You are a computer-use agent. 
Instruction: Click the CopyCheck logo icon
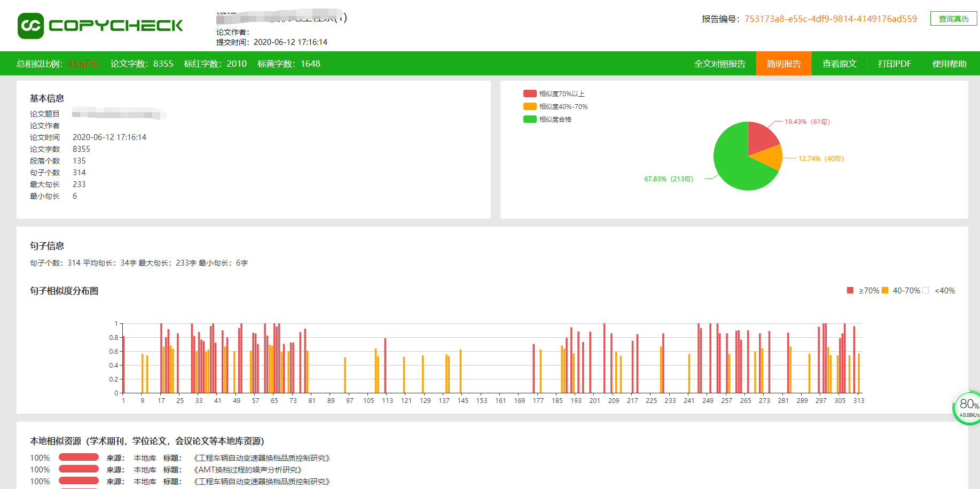tap(30, 26)
